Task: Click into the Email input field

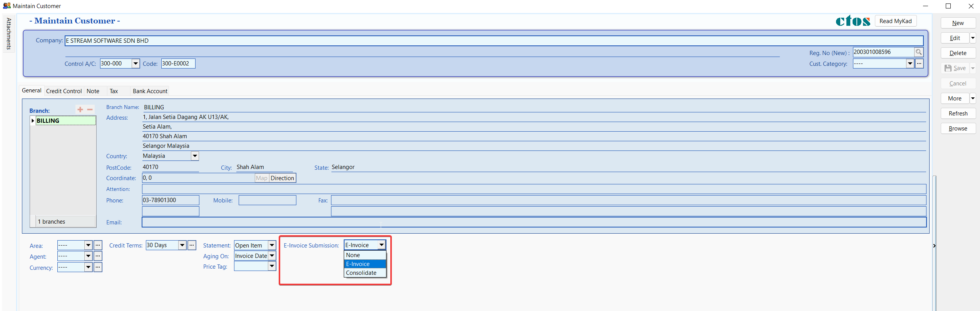Action: click(x=533, y=222)
